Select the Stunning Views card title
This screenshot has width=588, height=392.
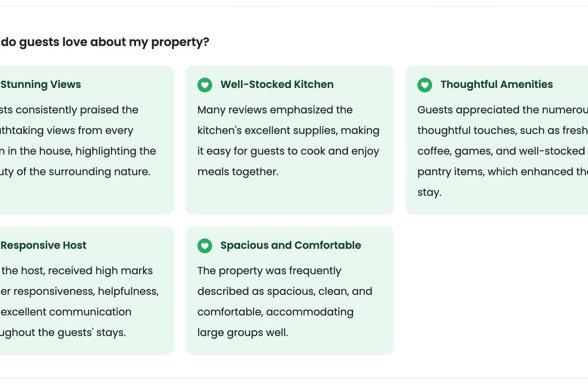(41, 85)
